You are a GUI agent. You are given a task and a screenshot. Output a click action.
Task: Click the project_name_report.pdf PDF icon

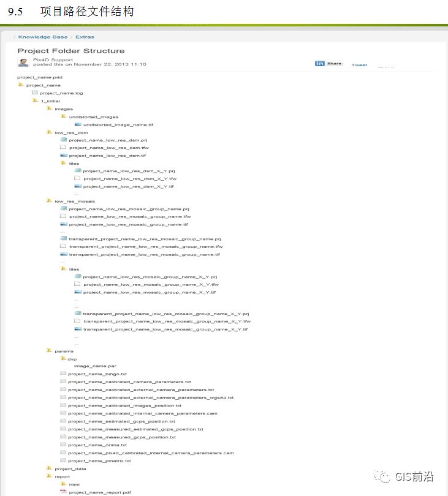click(64, 492)
